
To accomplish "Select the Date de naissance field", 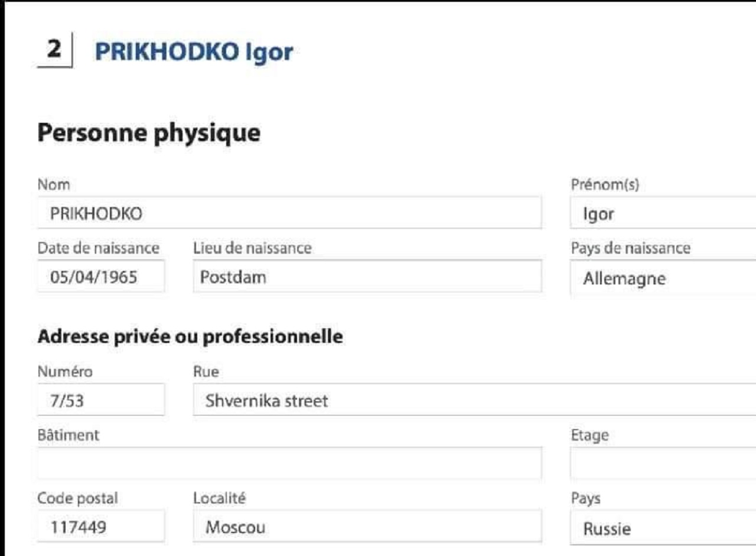I will (x=101, y=276).
